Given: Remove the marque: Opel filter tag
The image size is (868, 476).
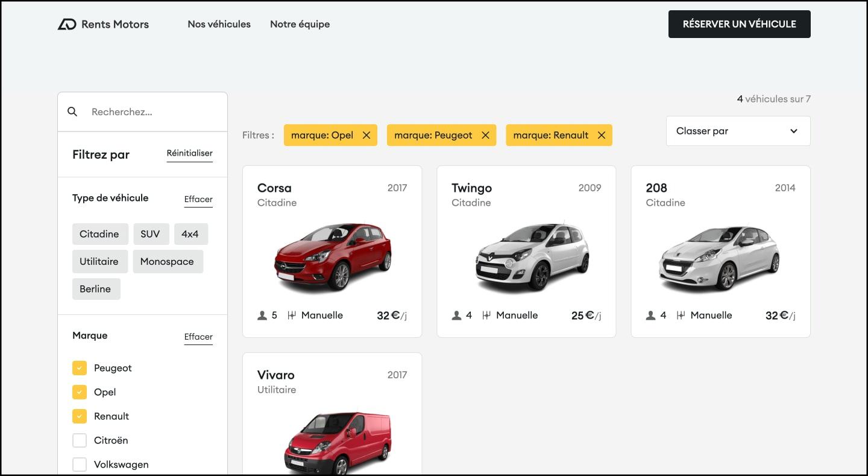Looking at the screenshot, I should 366,135.
